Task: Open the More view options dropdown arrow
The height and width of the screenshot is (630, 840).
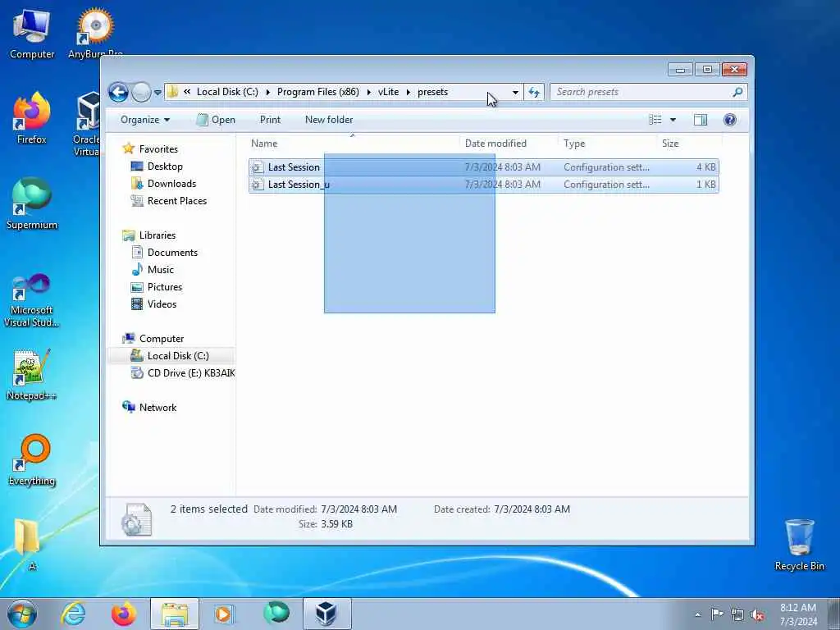Action: point(673,120)
